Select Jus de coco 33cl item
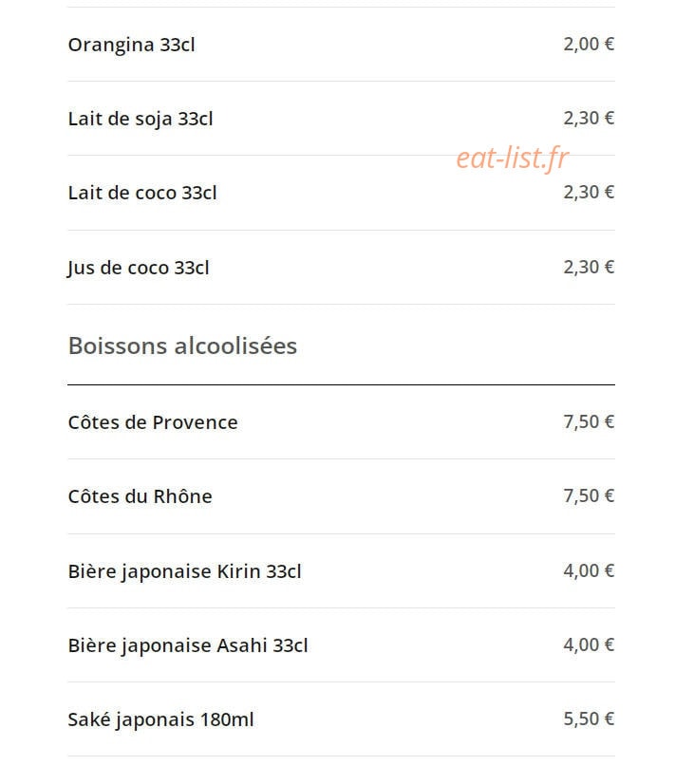Viewport: 675px width, 784px height. (x=139, y=268)
